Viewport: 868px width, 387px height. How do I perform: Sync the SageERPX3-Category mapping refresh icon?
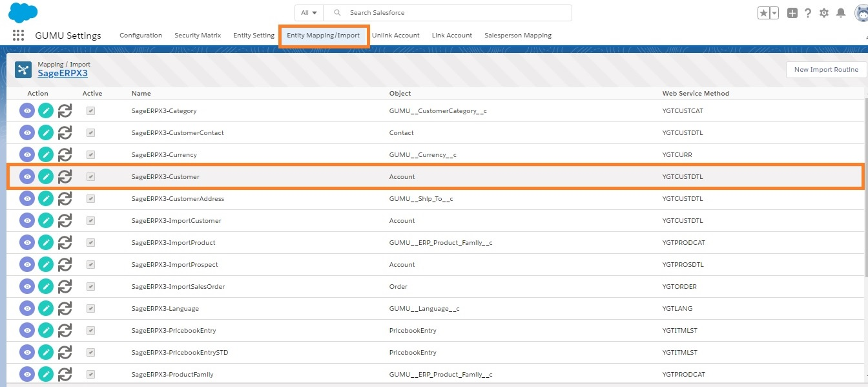point(65,111)
